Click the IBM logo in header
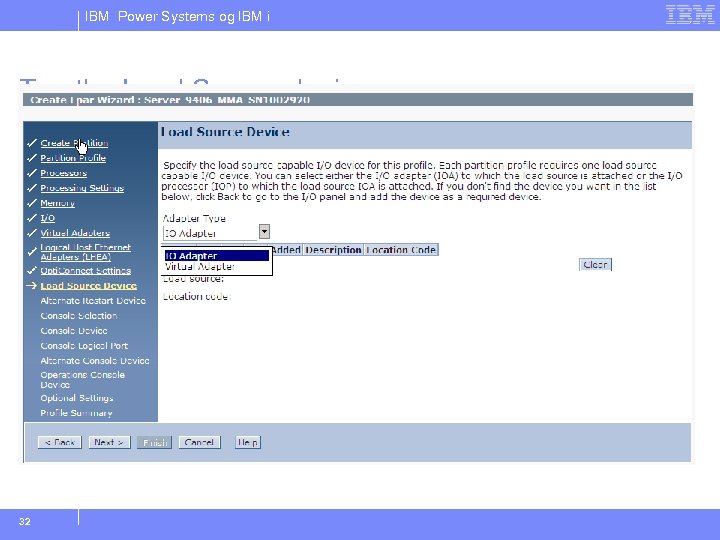 coord(690,15)
